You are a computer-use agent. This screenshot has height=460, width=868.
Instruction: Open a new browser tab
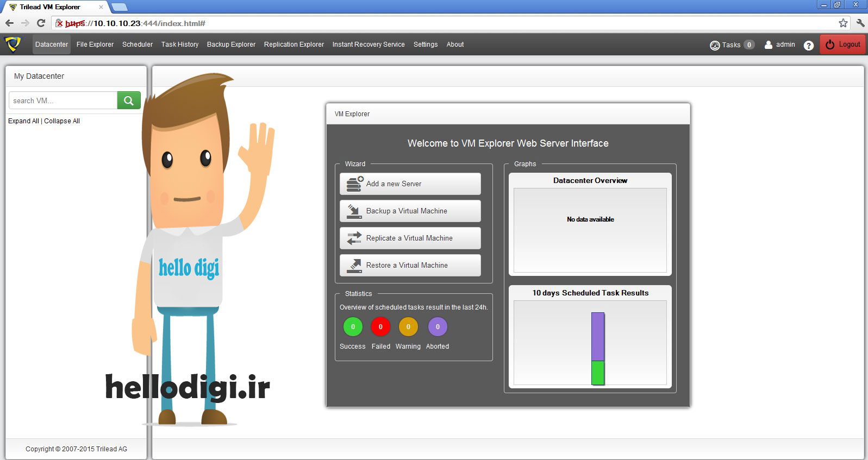(x=119, y=7)
